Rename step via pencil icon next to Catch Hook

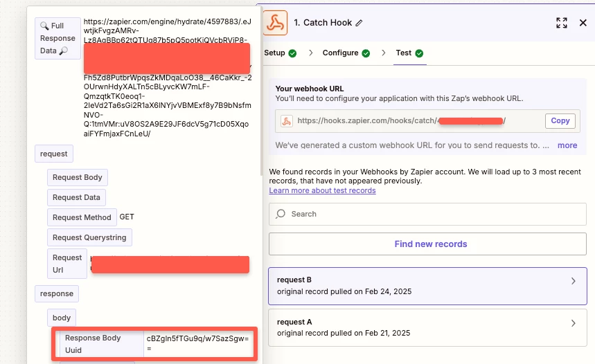click(359, 23)
